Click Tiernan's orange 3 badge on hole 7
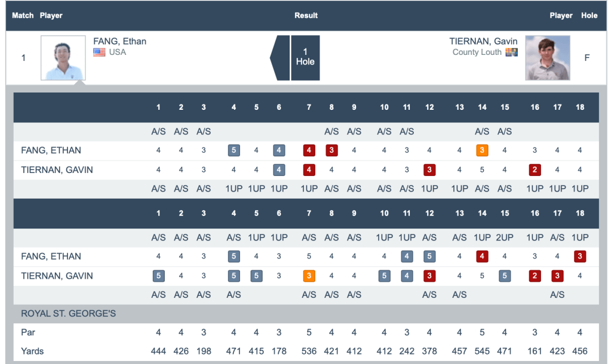The height and width of the screenshot is (364, 611). (x=309, y=276)
